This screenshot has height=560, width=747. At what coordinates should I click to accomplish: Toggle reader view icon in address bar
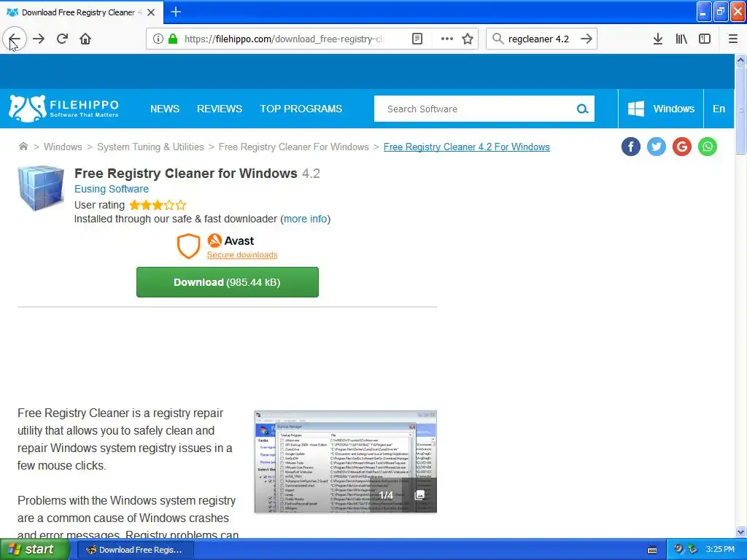[x=417, y=39]
